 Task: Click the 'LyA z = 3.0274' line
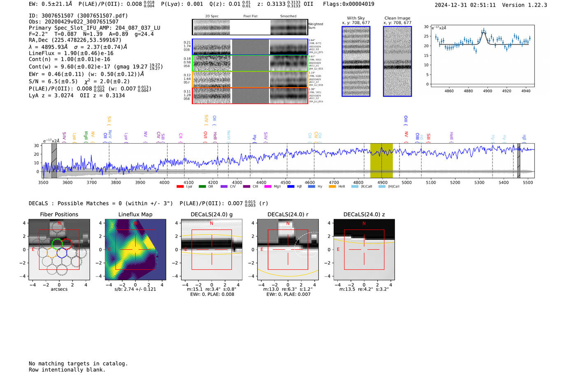[x=51, y=95]
